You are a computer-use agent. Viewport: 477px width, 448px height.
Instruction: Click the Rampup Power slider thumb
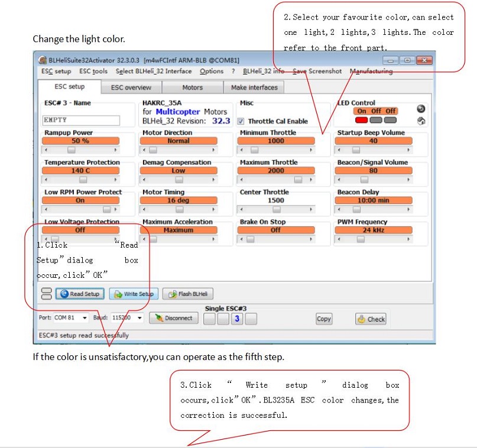click(72, 150)
